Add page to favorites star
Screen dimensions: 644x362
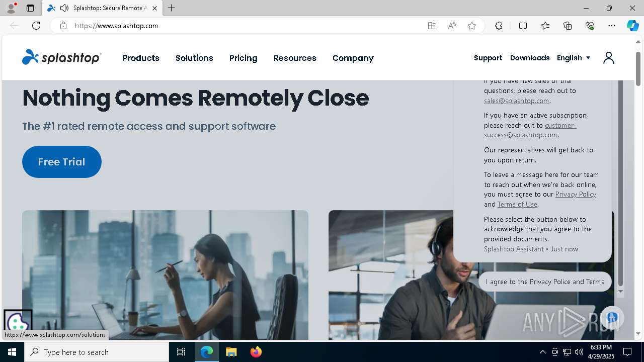(472, 26)
